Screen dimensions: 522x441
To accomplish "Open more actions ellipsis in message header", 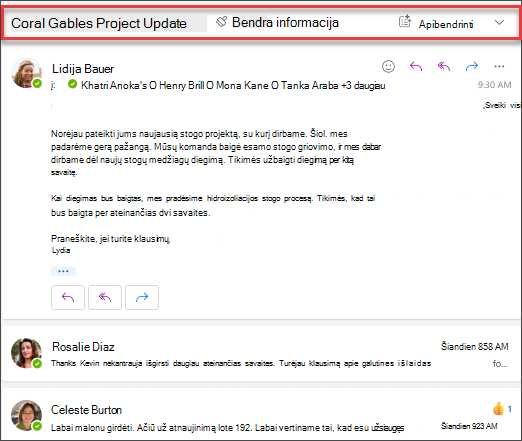I will click(x=499, y=66).
